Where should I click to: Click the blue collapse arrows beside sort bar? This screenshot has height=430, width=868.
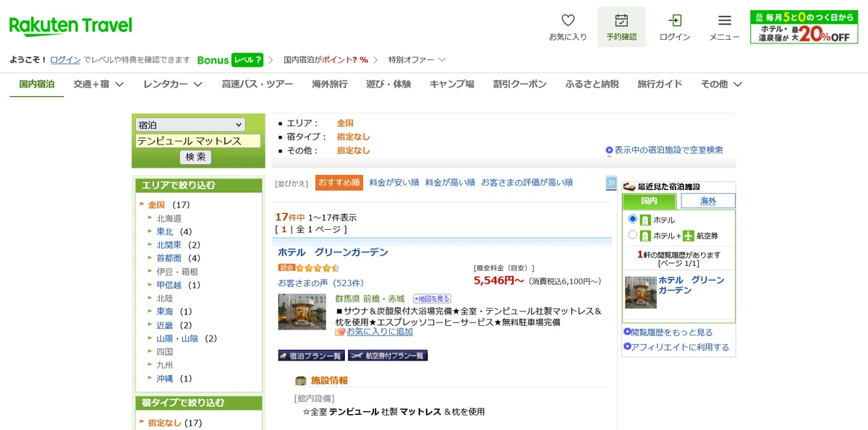point(611,183)
